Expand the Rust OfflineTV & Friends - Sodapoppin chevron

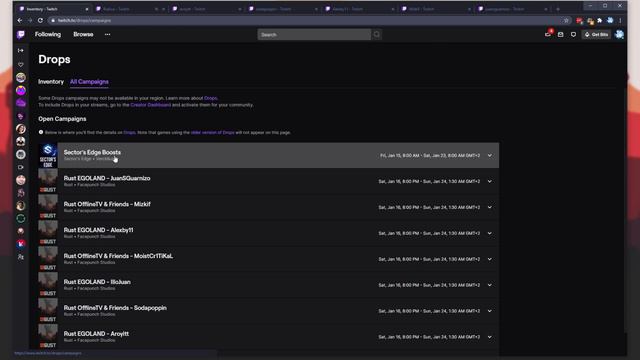click(x=489, y=311)
